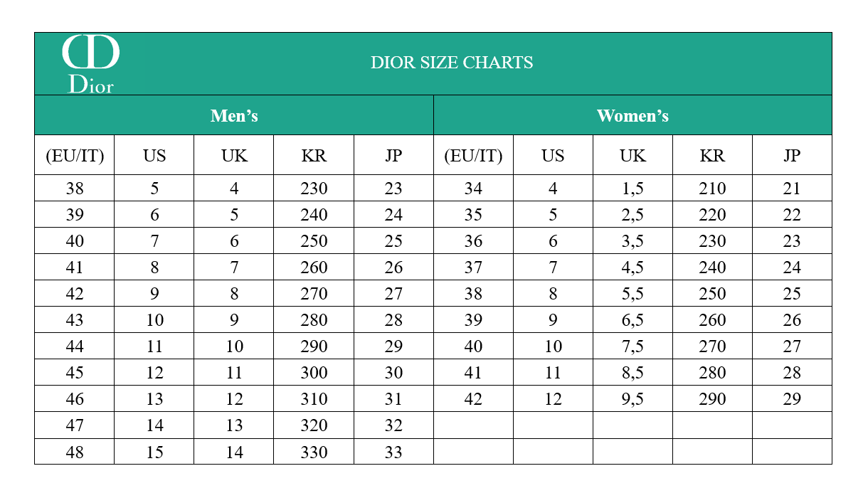Click Women's UK 9,5 cell
Viewport: 868px width, 498px height.
(x=633, y=399)
